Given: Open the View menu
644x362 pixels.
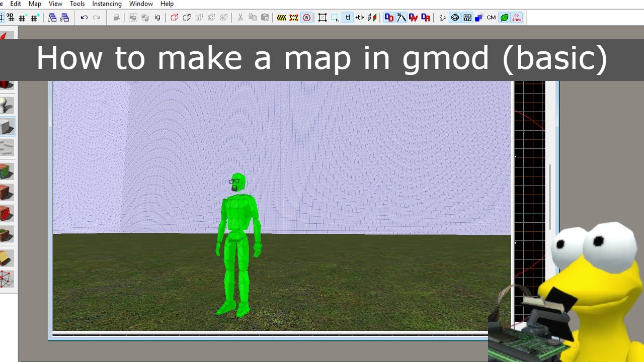Looking at the screenshot, I should (55, 4).
